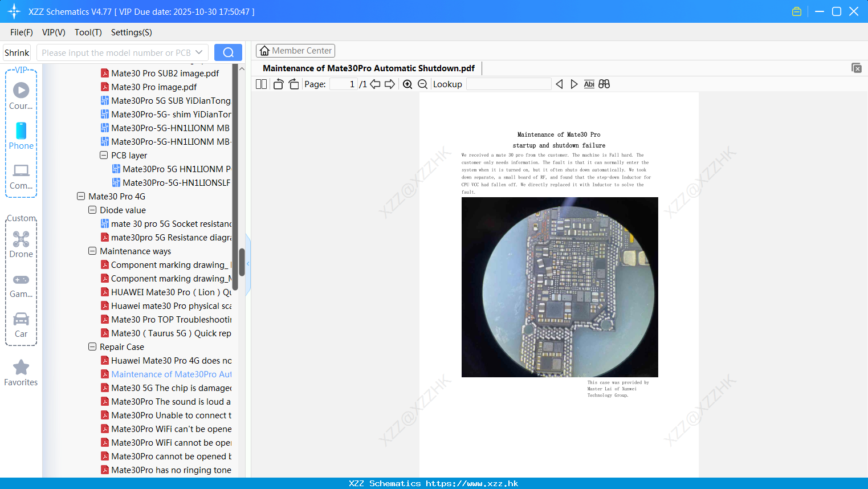Open the File(F) menu
This screenshot has height=489, width=868.
pos(22,32)
